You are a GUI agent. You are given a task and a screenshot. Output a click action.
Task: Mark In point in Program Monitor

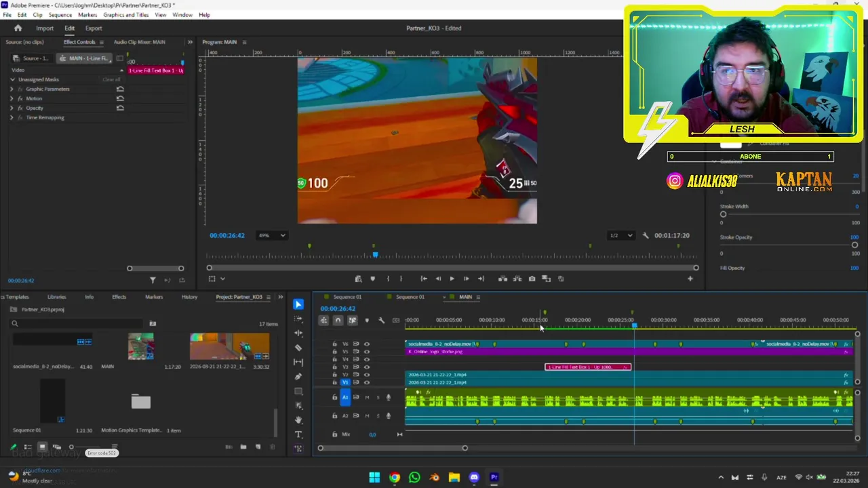pyautogui.click(x=388, y=279)
